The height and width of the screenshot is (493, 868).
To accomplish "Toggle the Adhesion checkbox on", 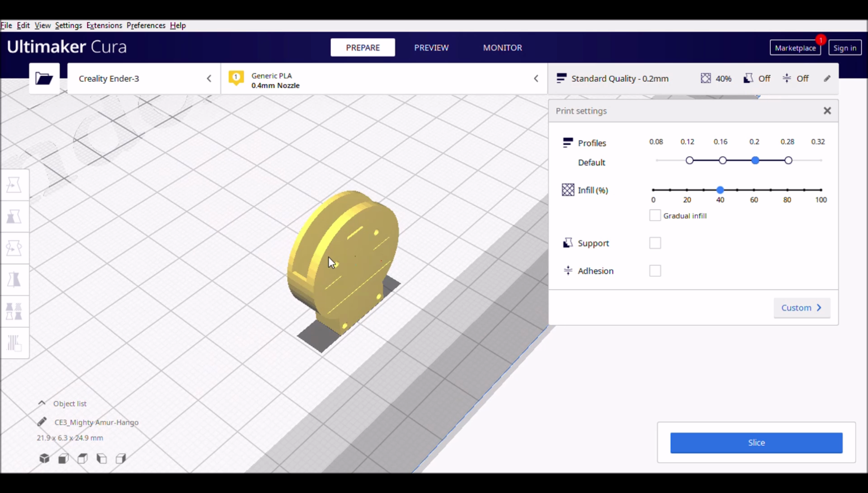I will pos(655,270).
